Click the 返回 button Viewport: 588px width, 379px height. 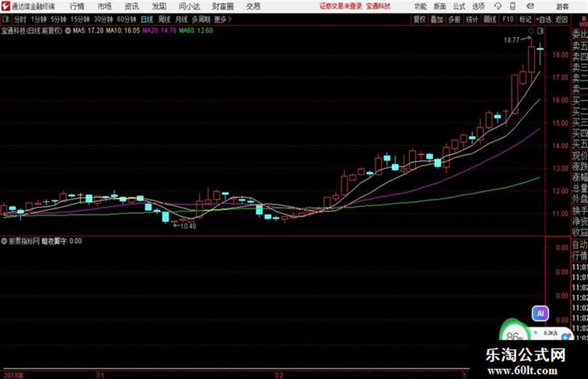point(561,19)
